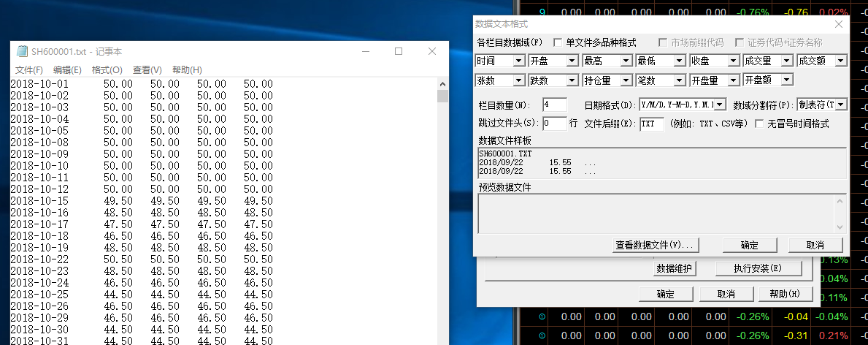Click the Notepad scrollbar up arrow
The width and height of the screenshot is (868, 345).
click(442, 83)
